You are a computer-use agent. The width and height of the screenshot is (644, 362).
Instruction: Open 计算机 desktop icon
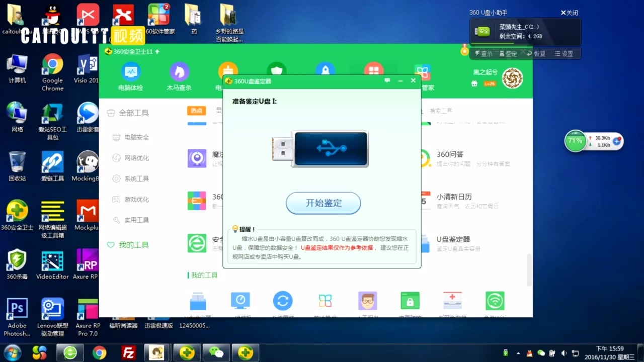(x=17, y=69)
